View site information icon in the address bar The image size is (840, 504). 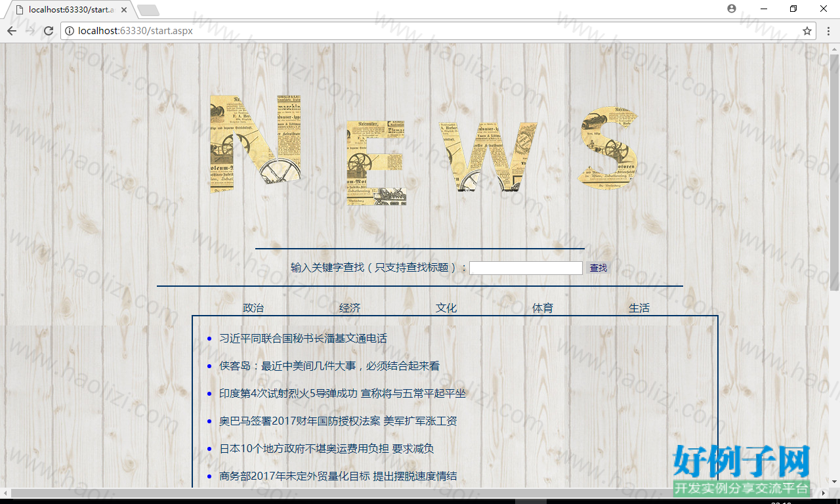(70, 31)
